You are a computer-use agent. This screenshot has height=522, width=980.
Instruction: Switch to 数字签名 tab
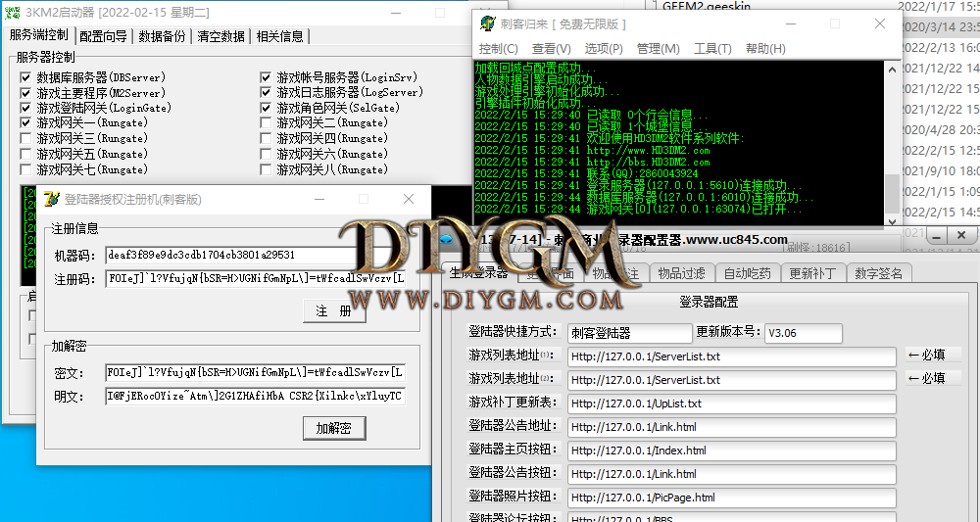pyautogui.click(x=879, y=273)
